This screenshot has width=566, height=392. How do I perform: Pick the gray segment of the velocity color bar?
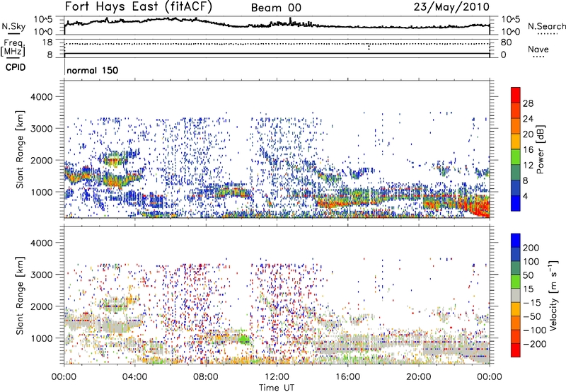click(x=516, y=295)
